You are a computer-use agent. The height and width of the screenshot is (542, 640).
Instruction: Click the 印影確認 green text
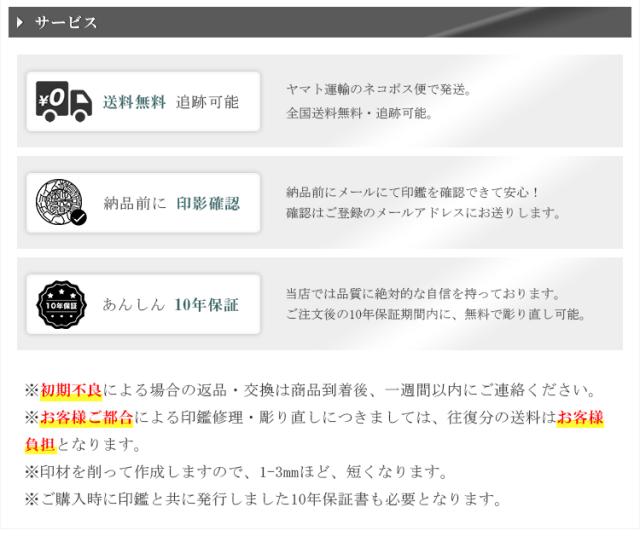pos(208,203)
